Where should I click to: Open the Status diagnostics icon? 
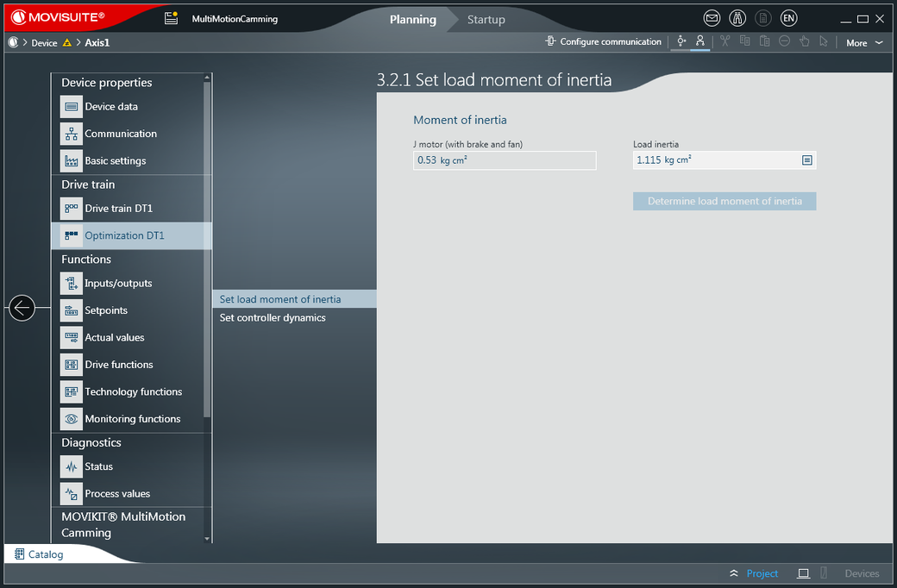click(x=72, y=466)
